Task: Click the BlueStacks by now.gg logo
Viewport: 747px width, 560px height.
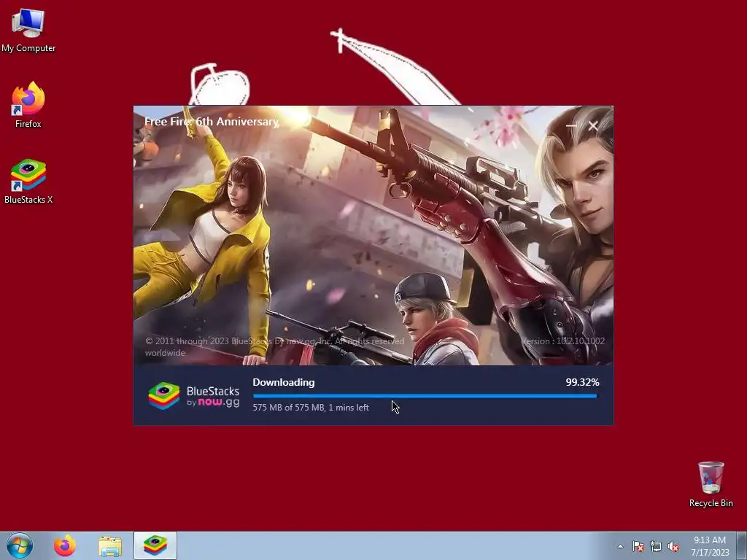Action: click(193, 396)
